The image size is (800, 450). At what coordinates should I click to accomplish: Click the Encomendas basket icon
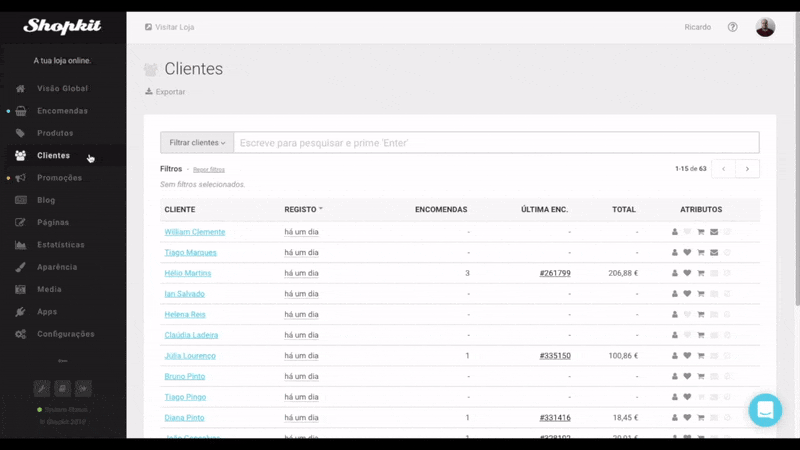pyautogui.click(x=20, y=111)
